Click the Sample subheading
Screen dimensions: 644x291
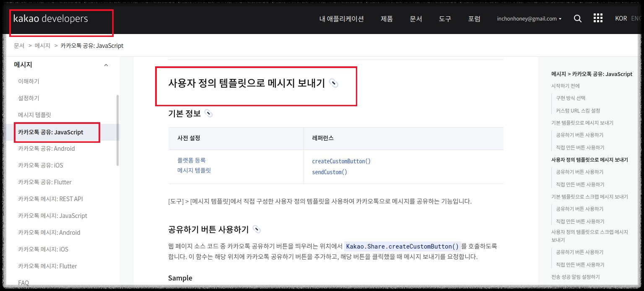180,278
